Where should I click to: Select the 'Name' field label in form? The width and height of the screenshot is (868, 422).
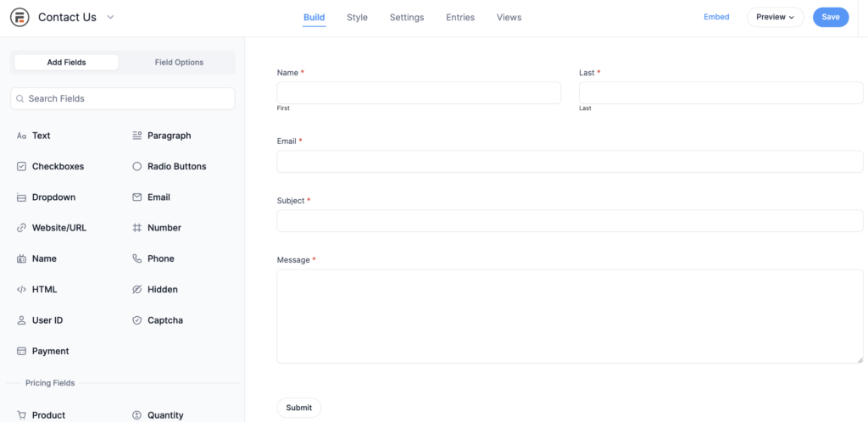287,73
